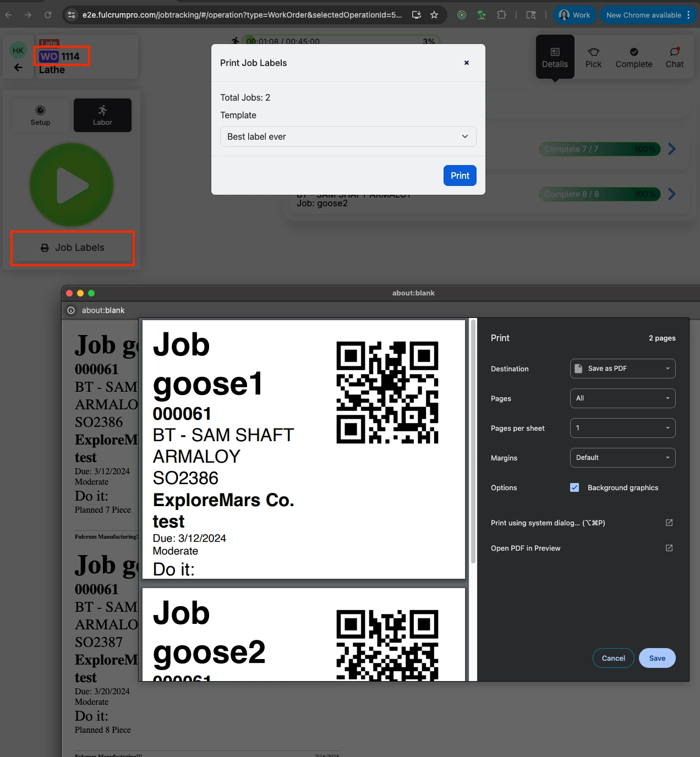The image size is (700, 757).
Task: Open the Margins Default dropdown
Action: [622, 458]
